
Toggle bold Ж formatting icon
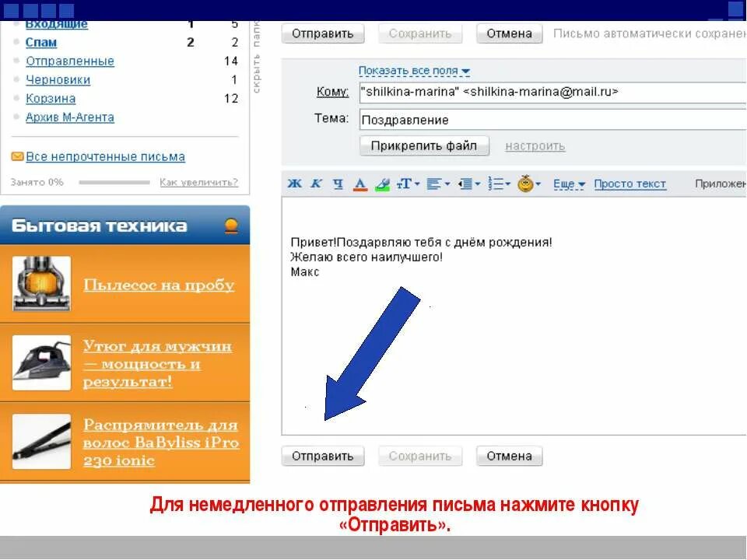tap(294, 184)
